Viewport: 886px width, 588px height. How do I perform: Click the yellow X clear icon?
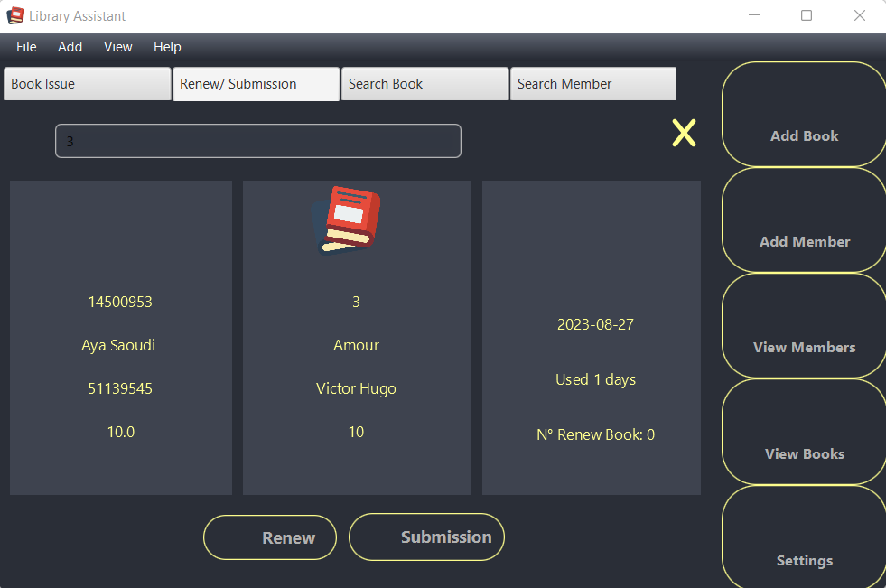pyautogui.click(x=684, y=133)
